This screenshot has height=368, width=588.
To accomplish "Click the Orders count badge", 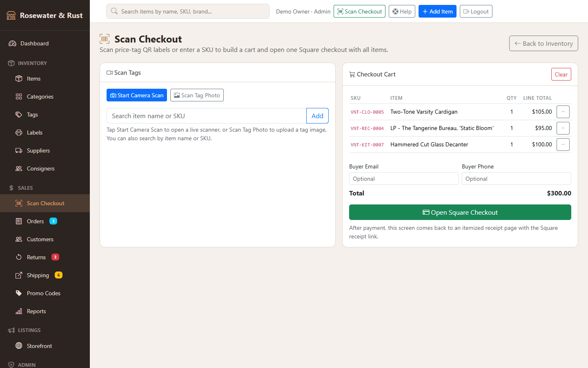I will click(53, 221).
